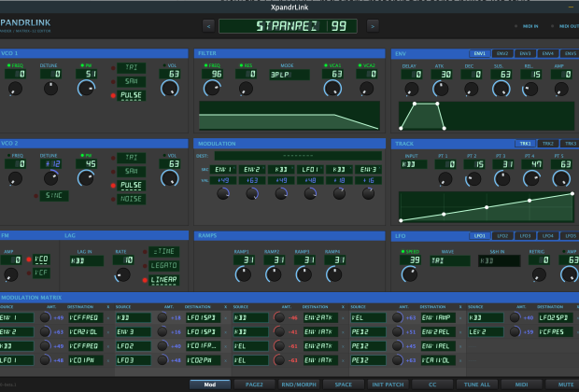Click the TRACK PT 3 knob
579x392 pixels.
coord(502,179)
